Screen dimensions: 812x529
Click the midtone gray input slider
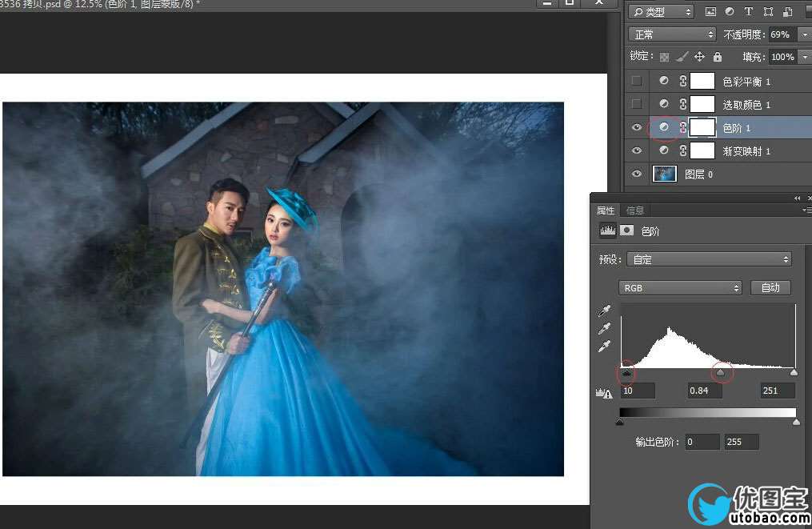click(722, 372)
